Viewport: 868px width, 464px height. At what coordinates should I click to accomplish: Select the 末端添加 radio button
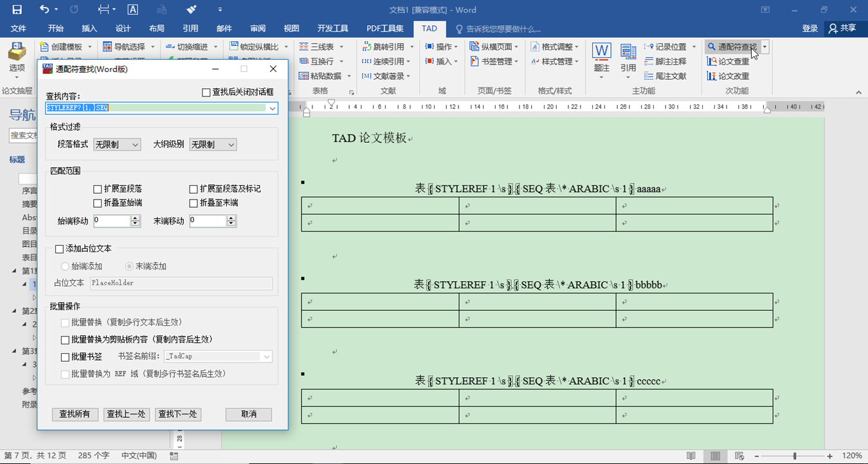(129, 266)
